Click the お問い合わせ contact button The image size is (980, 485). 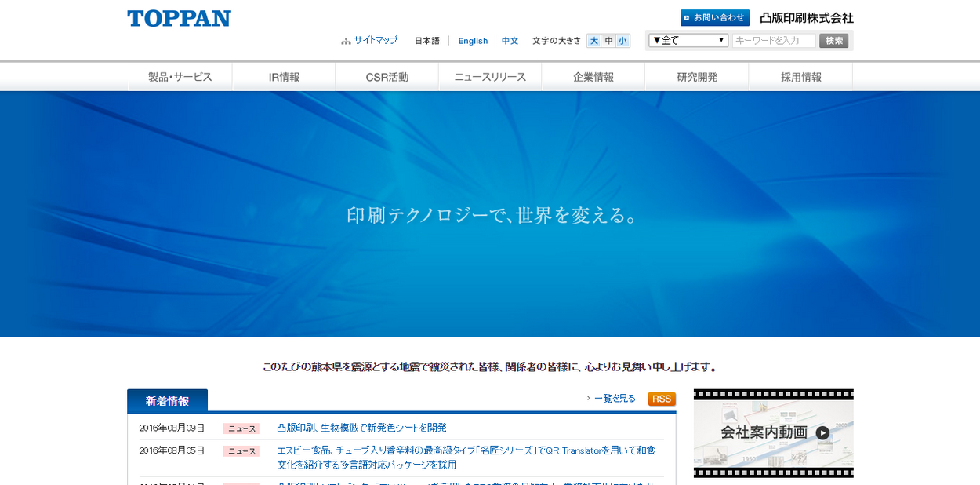click(714, 17)
